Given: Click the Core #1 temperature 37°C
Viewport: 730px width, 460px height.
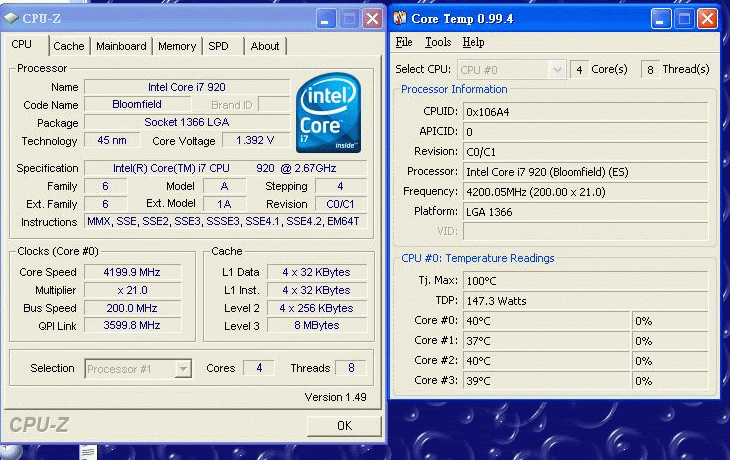Looking at the screenshot, I should [547, 341].
